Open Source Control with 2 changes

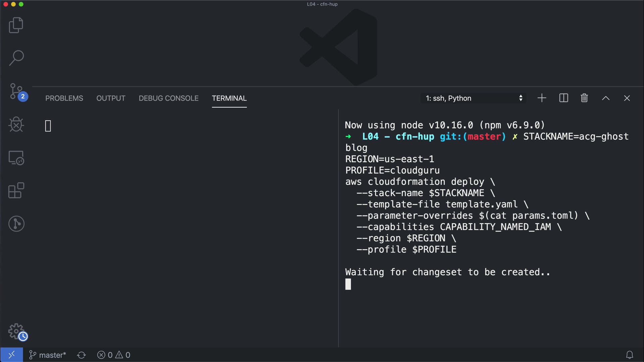17,92
